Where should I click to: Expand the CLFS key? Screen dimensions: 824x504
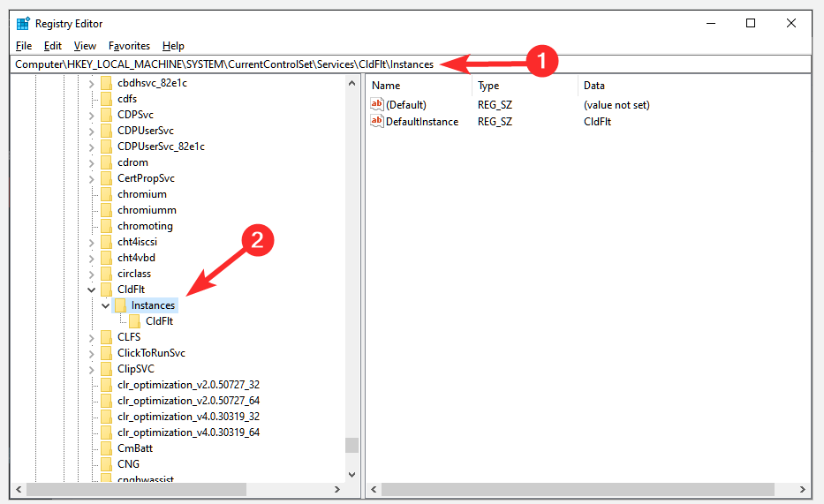pos(92,338)
